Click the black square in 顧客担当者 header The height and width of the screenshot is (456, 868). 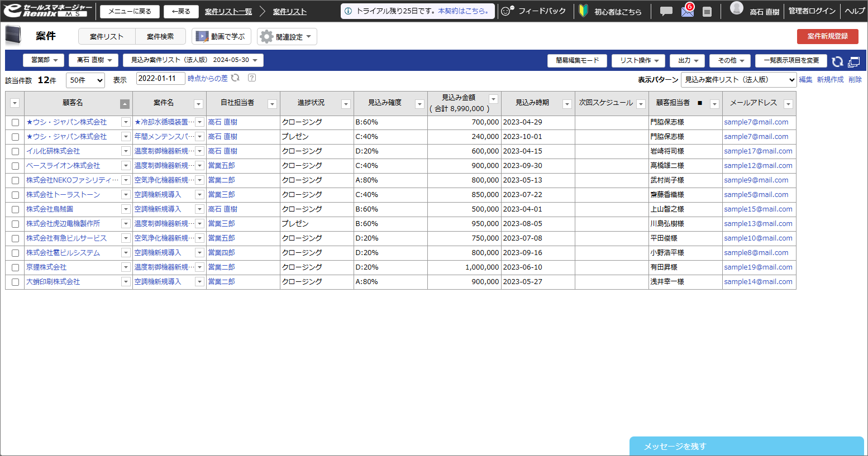click(700, 103)
